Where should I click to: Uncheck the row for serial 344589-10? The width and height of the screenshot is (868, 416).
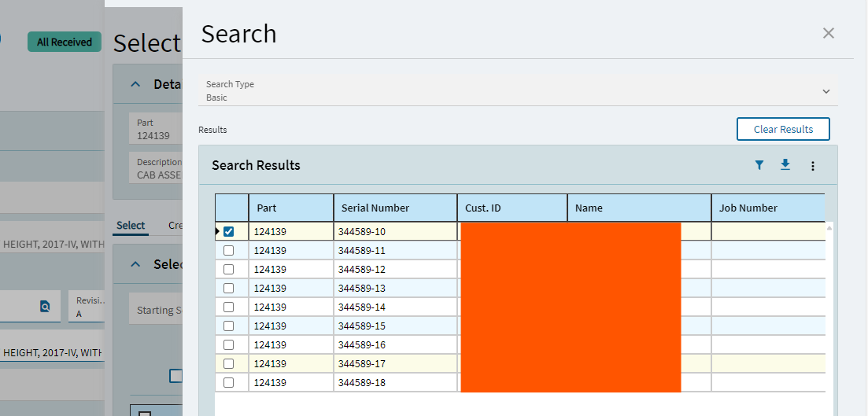click(x=229, y=232)
